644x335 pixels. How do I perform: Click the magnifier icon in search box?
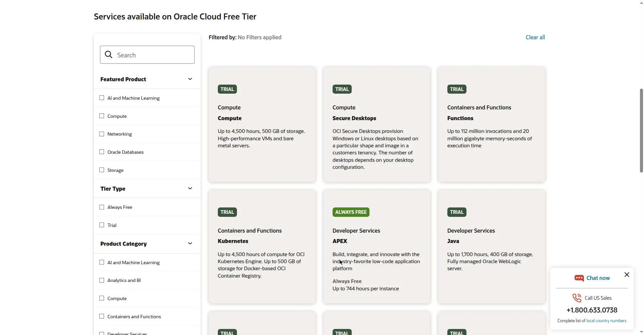click(x=108, y=54)
